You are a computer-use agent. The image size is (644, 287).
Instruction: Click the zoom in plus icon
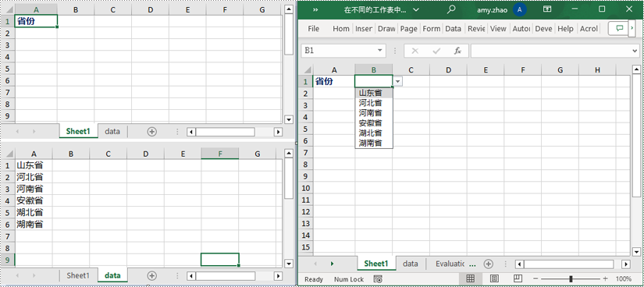coord(605,279)
